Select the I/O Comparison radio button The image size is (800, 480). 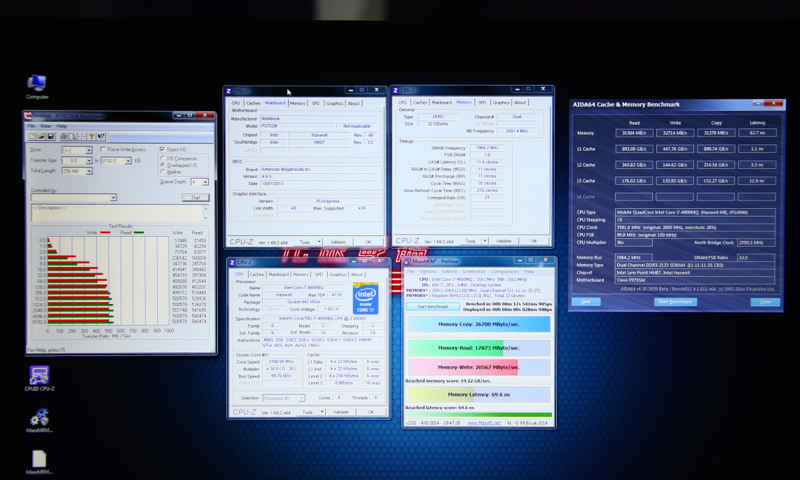(163, 158)
